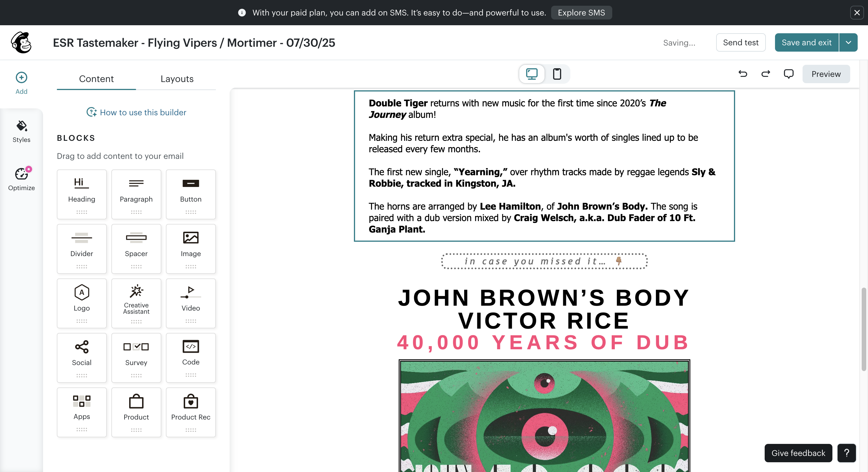Viewport: 868px width, 472px height.
Task: Dismiss the SMS banner with X
Action: pos(857,13)
